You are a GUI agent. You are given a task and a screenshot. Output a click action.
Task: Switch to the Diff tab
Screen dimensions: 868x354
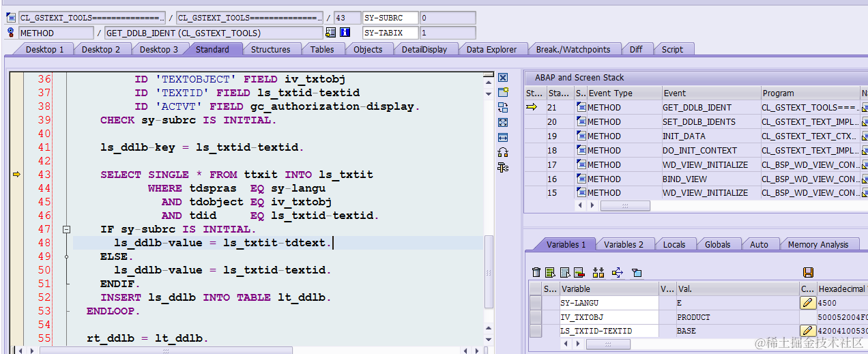pyautogui.click(x=636, y=49)
